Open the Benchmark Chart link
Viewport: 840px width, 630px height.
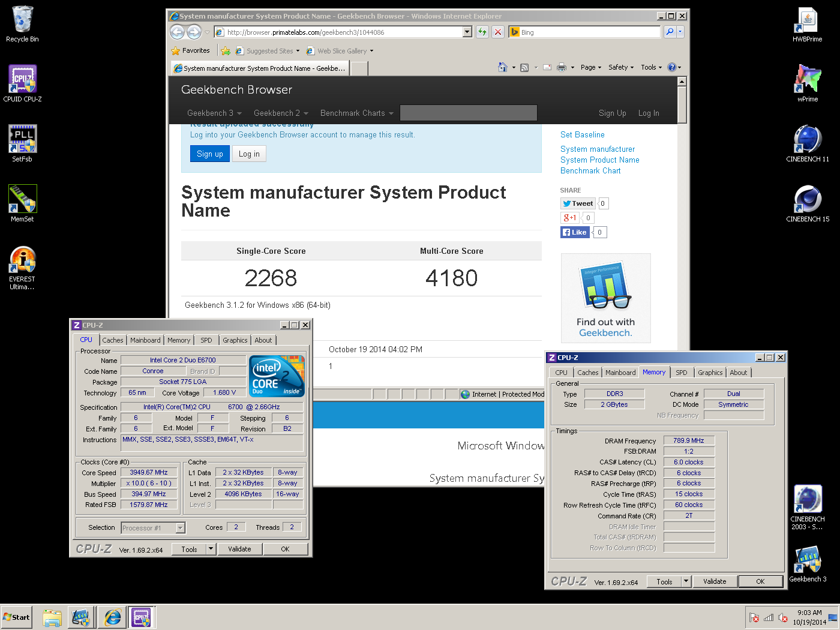click(x=590, y=170)
